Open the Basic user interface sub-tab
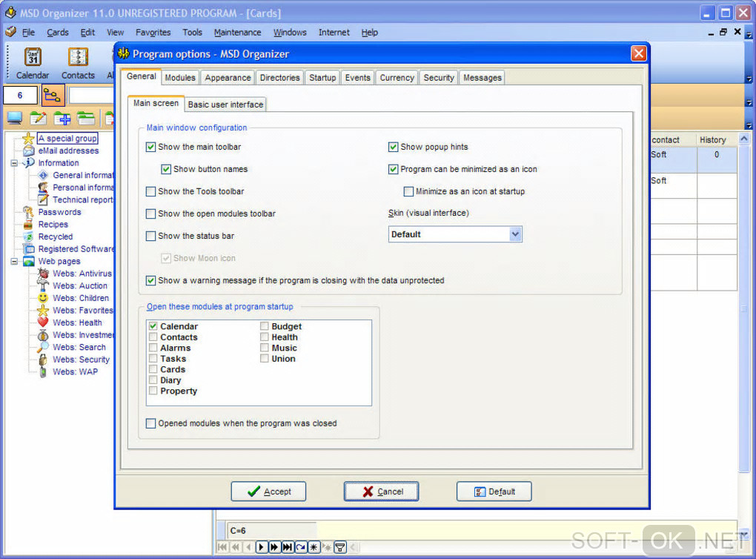The height and width of the screenshot is (559, 756). (x=225, y=105)
